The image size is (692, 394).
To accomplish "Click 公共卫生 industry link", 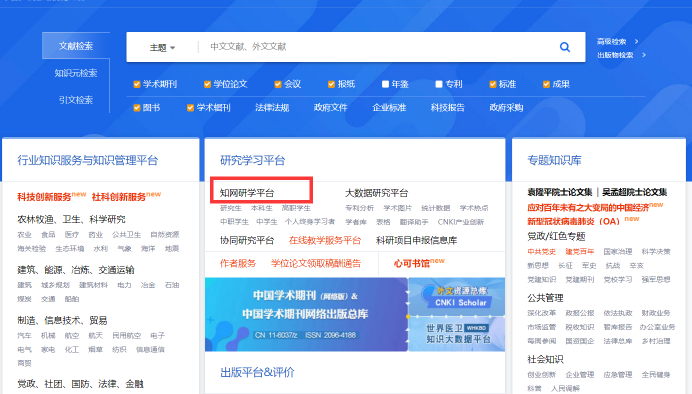I will click(126, 235).
